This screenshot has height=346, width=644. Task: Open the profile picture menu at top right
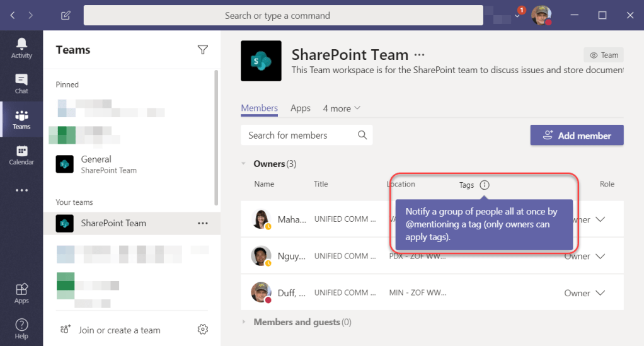pos(541,15)
